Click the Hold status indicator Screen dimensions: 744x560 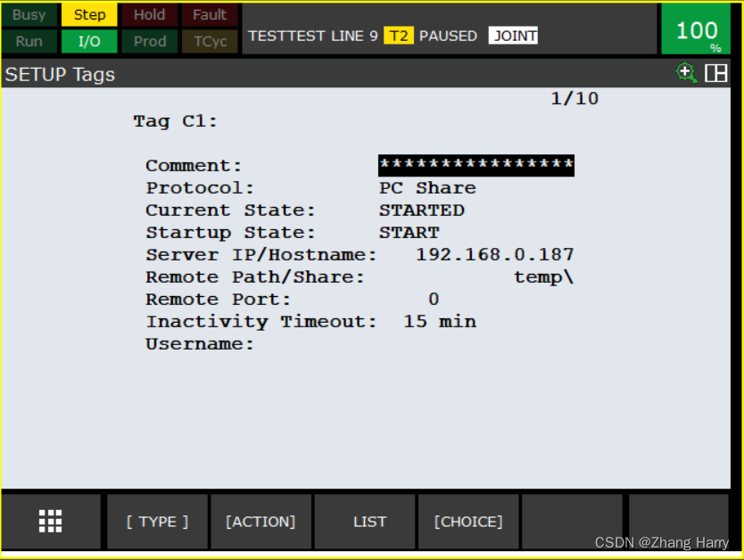(x=150, y=14)
